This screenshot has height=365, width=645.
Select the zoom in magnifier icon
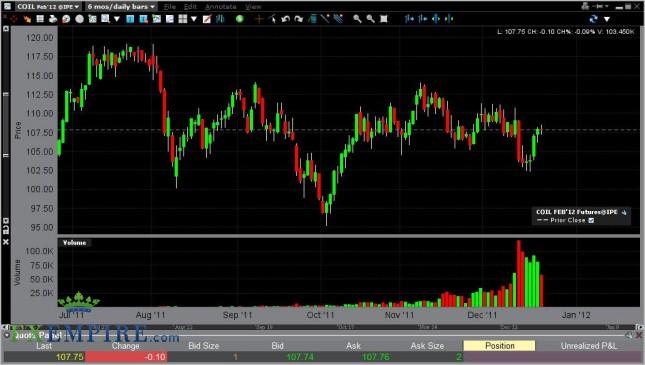point(357,19)
